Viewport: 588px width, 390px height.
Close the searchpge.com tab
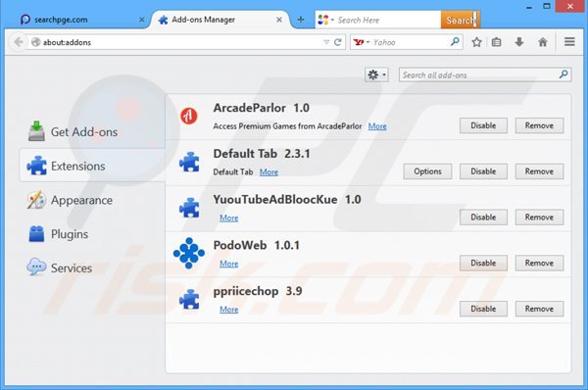142,20
